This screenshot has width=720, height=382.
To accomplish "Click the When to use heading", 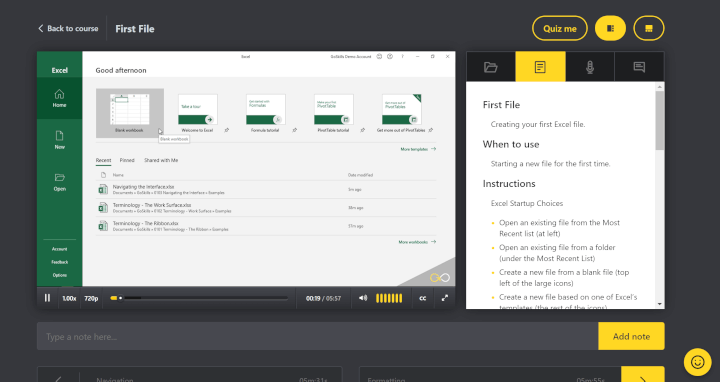I will [x=511, y=144].
